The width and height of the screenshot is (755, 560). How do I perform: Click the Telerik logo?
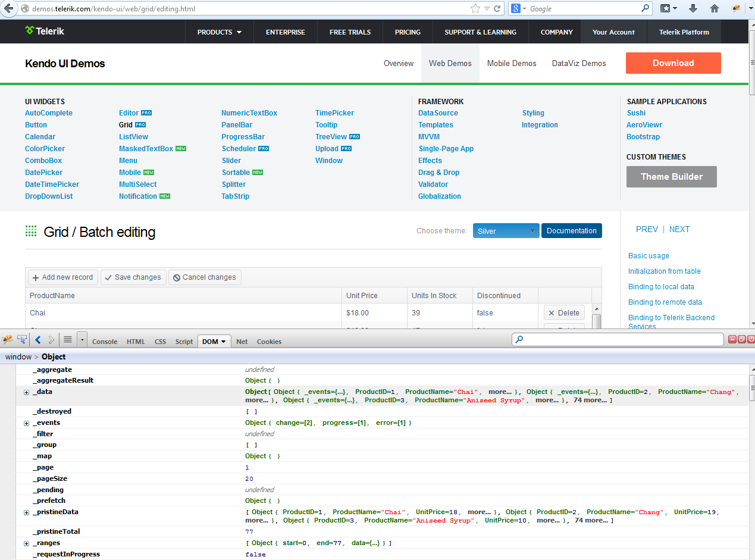point(45,31)
